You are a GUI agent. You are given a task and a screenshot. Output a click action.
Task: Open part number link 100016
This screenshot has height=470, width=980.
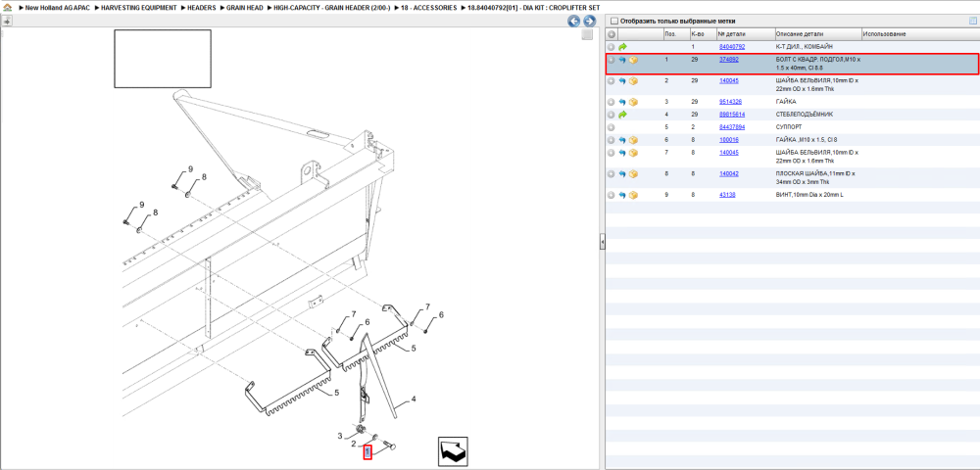[x=729, y=140]
